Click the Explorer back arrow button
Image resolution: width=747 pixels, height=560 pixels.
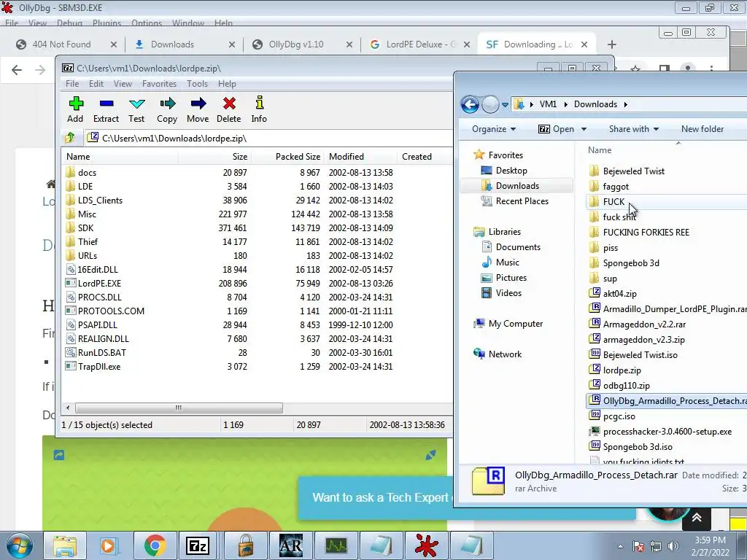pos(471,104)
